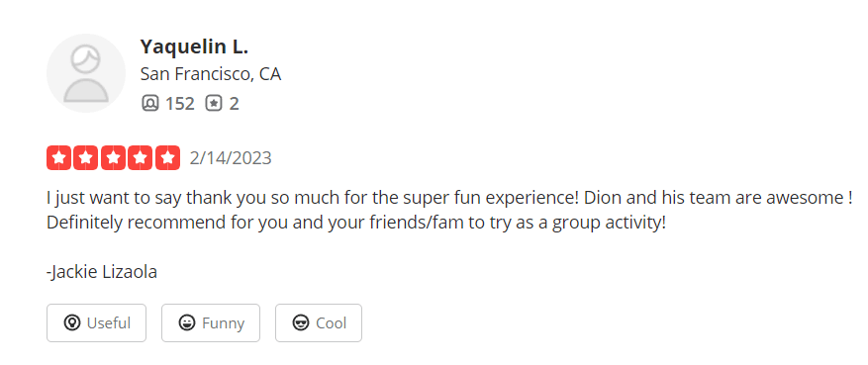Click the third red rating star

pyautogui.click(x=113, y=158)
